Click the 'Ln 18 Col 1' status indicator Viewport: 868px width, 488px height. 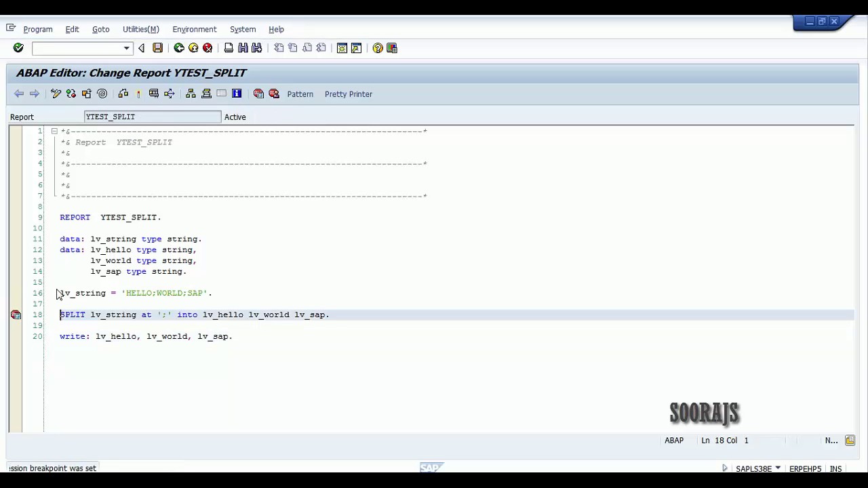coord(725,441)
